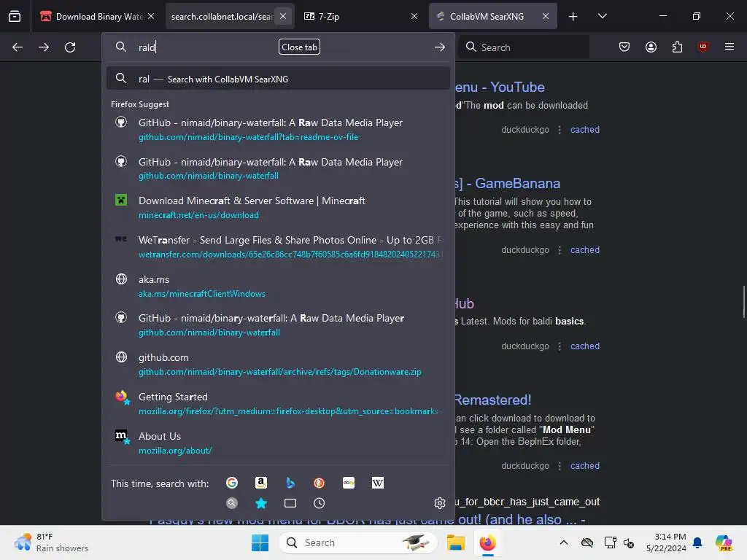Search this time with Google
This screenshot has height=560, width=747.
click(232, 483)
